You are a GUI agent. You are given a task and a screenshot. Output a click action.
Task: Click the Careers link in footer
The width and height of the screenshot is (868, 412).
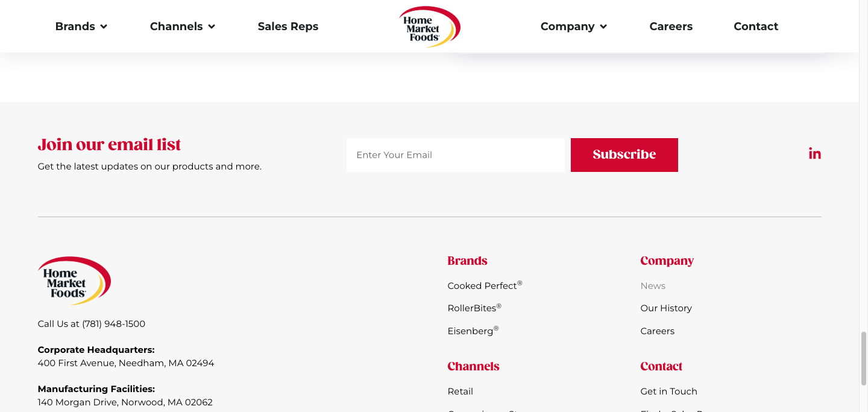[x=657, y=331]
